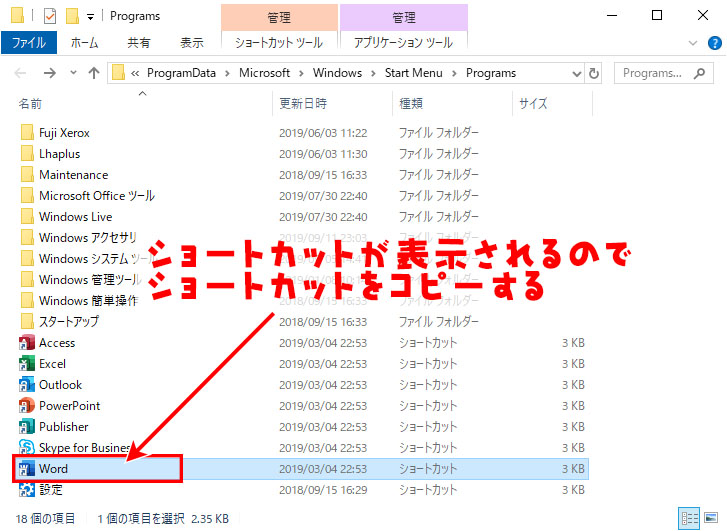This screenshot has width=727, height=531.
Task: Click quick access properties checkmark icon
Action: [50, 16]
